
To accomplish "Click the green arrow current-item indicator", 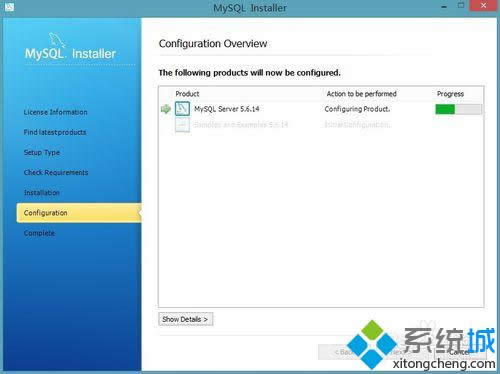I will (166, 109).
